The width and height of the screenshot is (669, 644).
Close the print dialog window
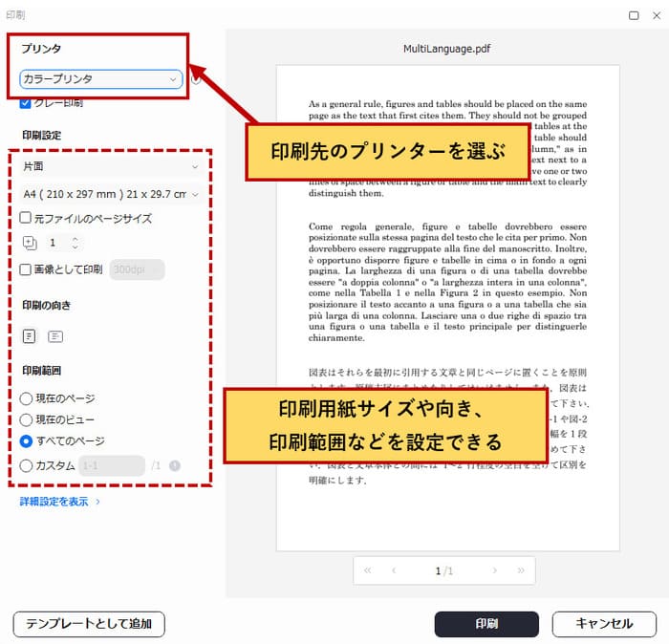[x=657, y=16]
